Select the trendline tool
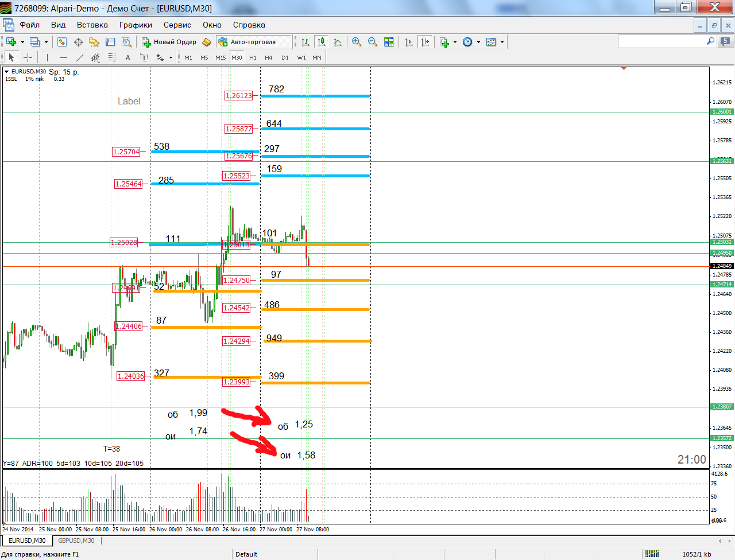Image resolution: width=735 pixels, height=560 pixels. pos(79,57)
